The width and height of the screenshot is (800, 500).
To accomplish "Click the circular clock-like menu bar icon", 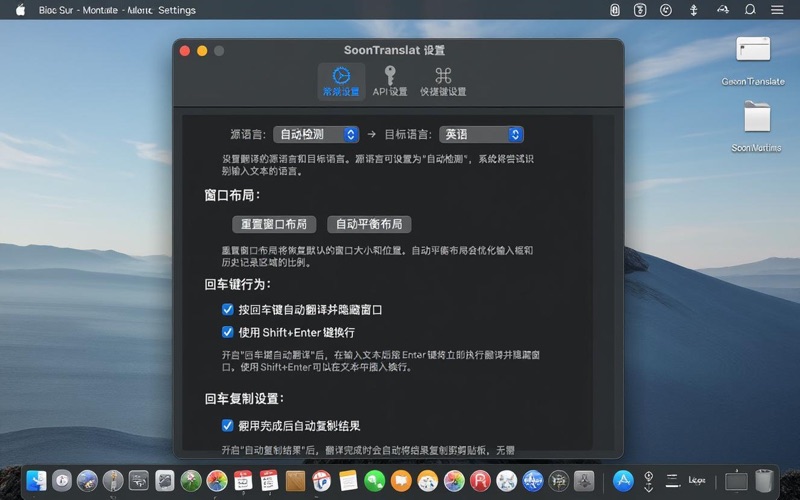I will click(665, 10).
